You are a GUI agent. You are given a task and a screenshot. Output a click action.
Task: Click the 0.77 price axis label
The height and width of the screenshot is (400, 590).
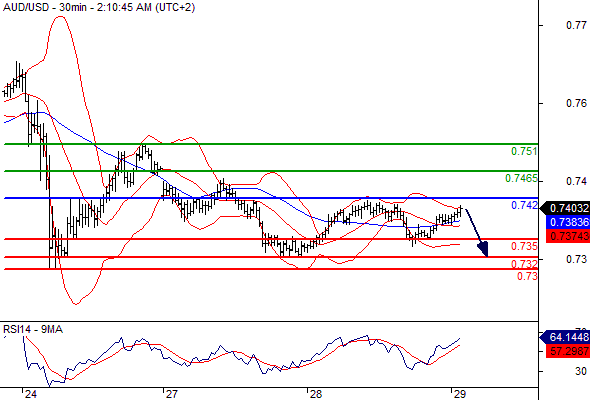tap(576, 25)
